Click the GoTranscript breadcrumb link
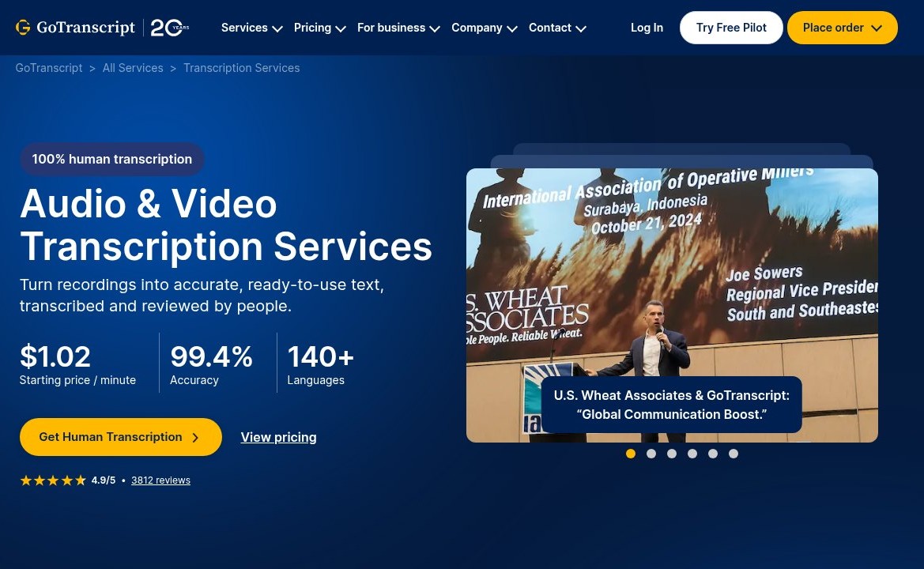924x569 pixels. point(49,68)
